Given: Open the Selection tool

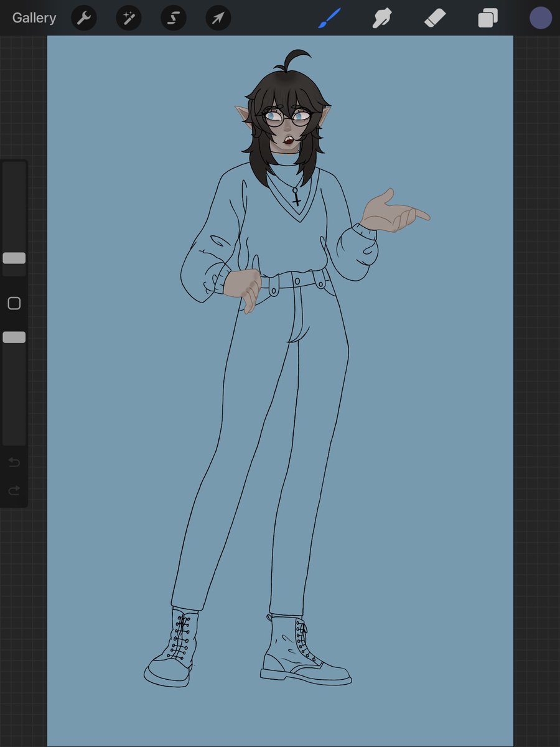Looking at the screenshot, I should click(174, 18).
